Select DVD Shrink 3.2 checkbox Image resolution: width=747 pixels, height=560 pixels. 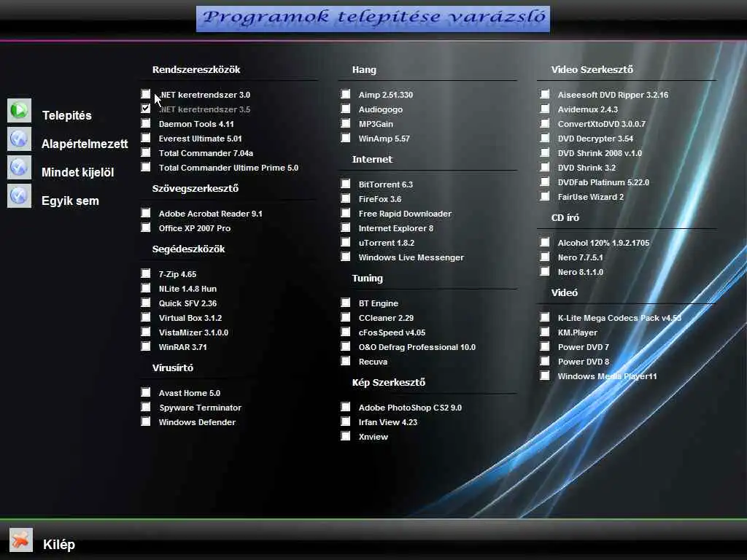545,167
